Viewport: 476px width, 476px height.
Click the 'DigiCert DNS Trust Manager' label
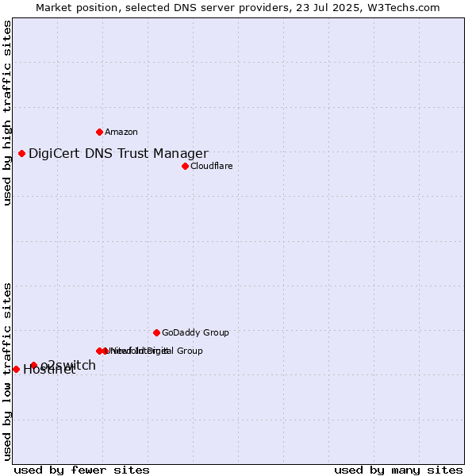point(118,153)
